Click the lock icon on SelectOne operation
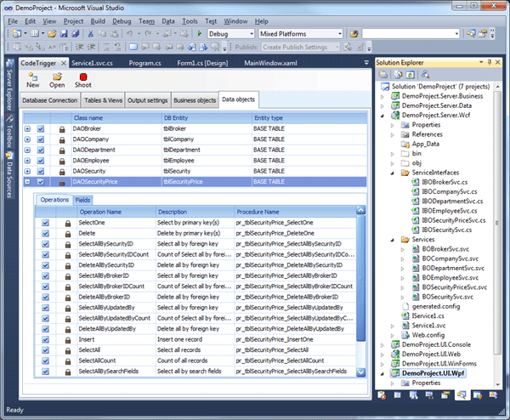 68,224
